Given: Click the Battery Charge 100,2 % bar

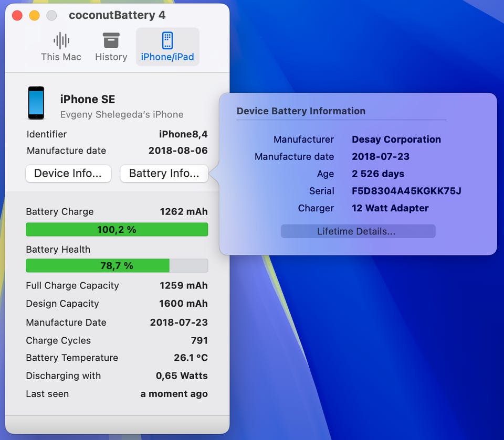Looking at the screenshot, I should click(117, 230).
